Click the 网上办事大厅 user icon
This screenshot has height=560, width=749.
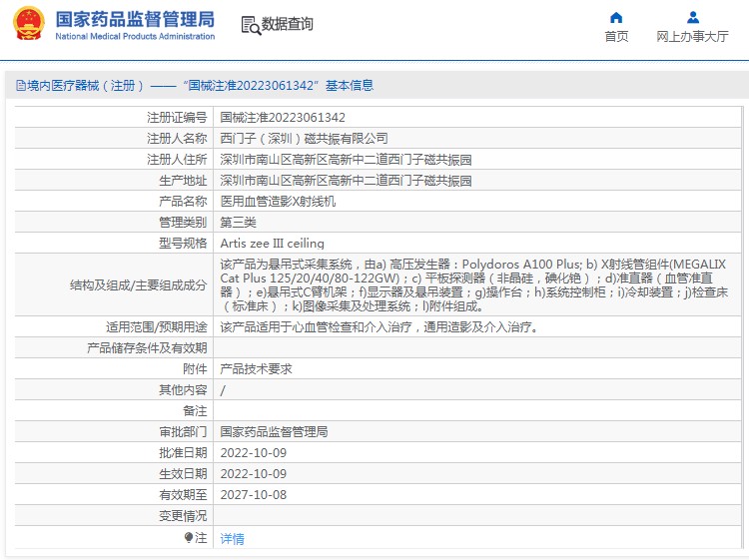pos(693,18)
